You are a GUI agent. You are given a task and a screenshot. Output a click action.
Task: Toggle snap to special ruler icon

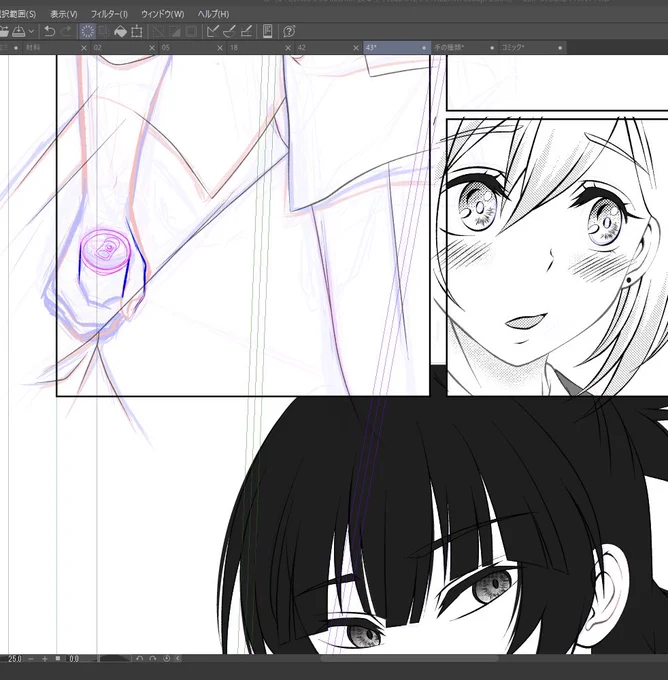coord(229,32)
